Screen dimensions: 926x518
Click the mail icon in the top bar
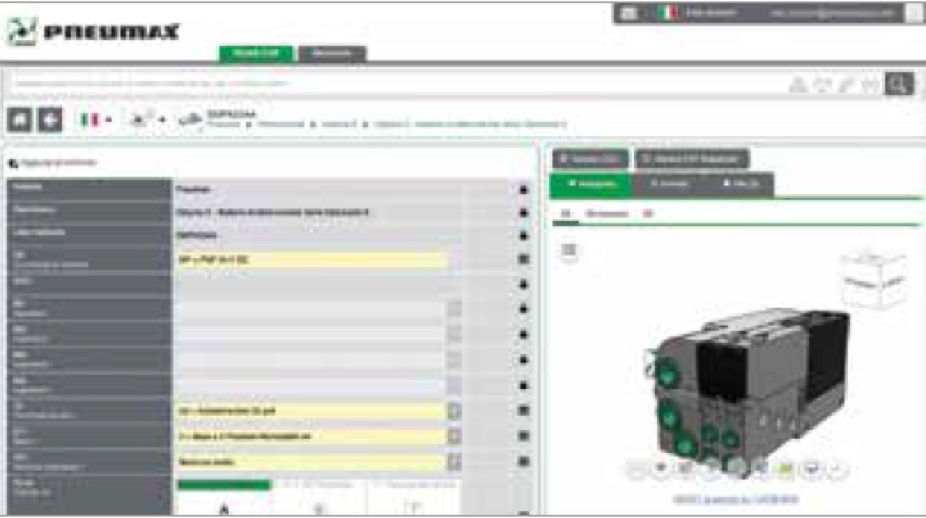(629, 13)
